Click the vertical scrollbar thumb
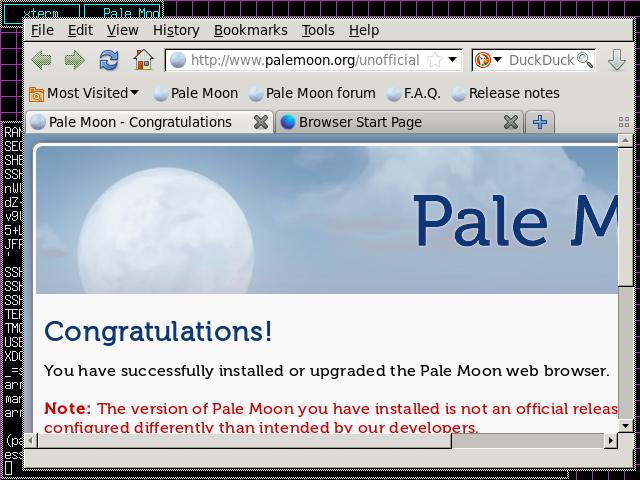Screen dimensions: 640x480 pos(625,217)
